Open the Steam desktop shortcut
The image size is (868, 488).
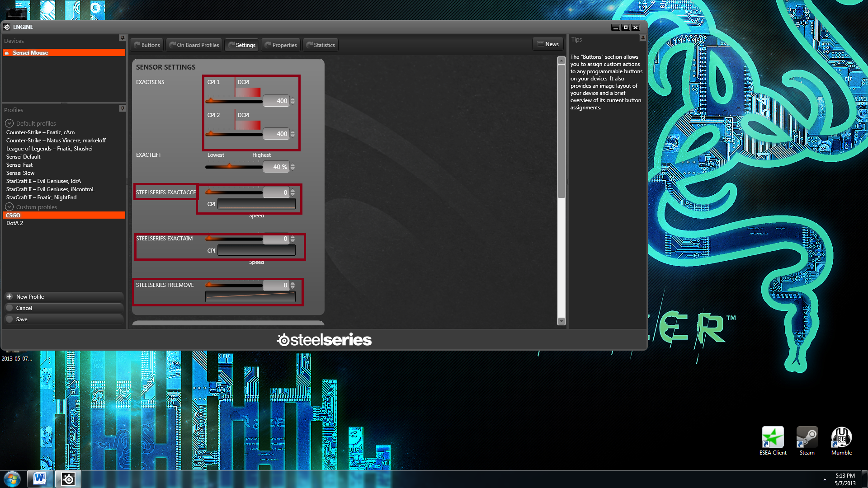tap(807, 441)
